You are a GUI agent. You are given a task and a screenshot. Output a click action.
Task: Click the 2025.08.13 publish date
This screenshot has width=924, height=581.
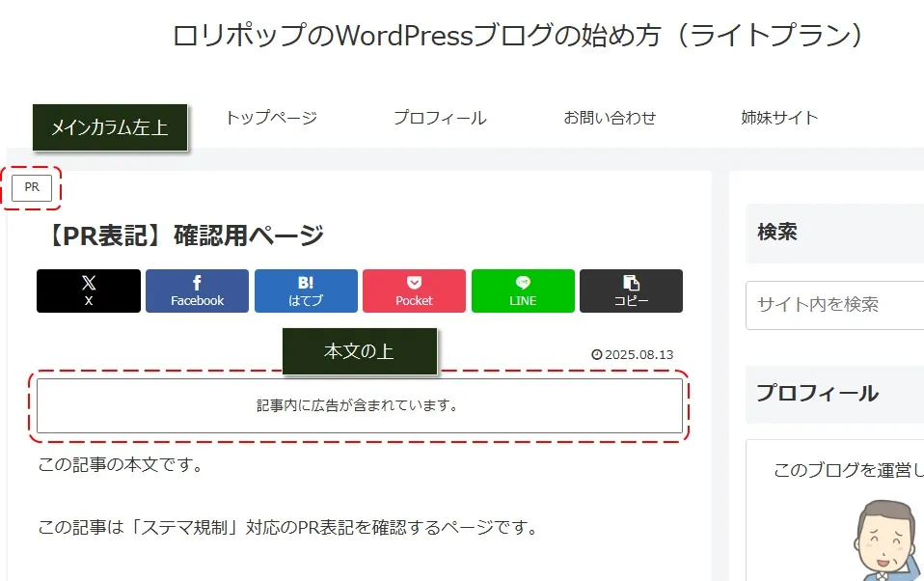coord(639,354)
